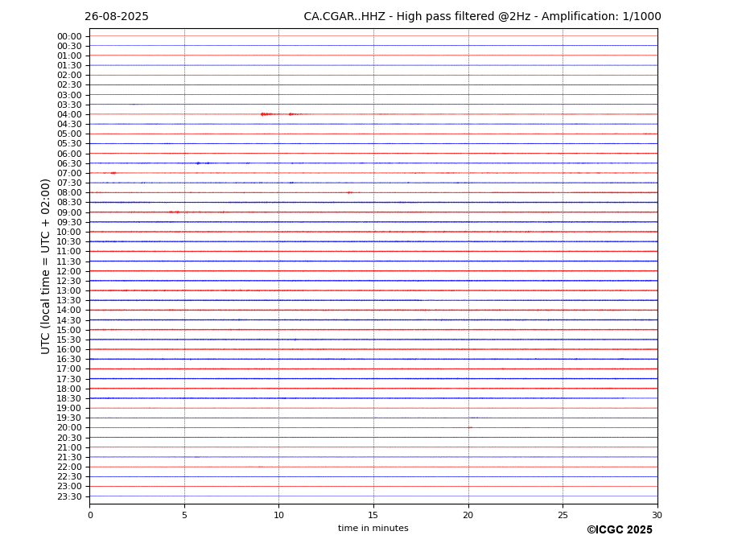
Task: Click the 15:00 time row label
Action: (x=69, y=330)
